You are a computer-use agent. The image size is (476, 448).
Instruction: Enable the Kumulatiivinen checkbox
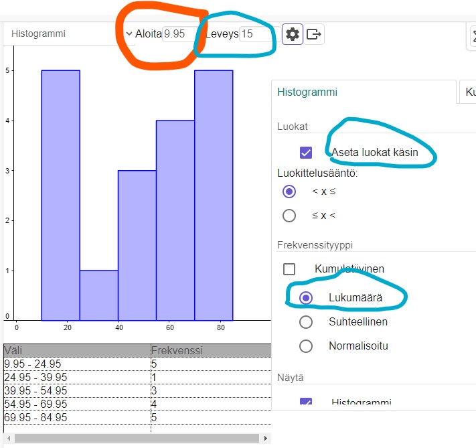tap(289, 269)
